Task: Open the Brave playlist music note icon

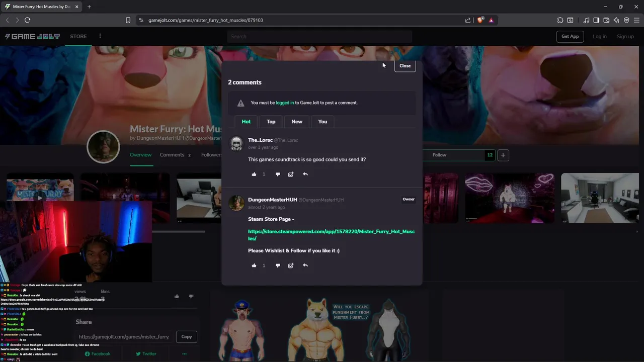Action: coord(586,20)
